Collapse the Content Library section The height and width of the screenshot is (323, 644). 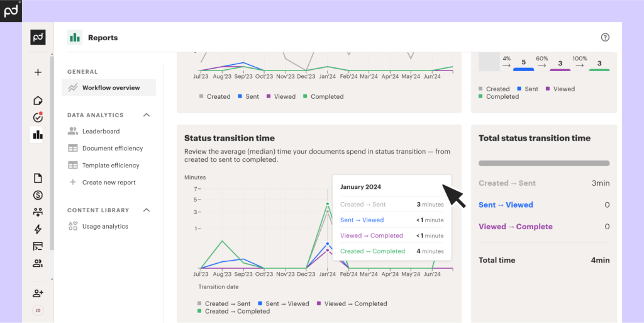pos(147,210)
